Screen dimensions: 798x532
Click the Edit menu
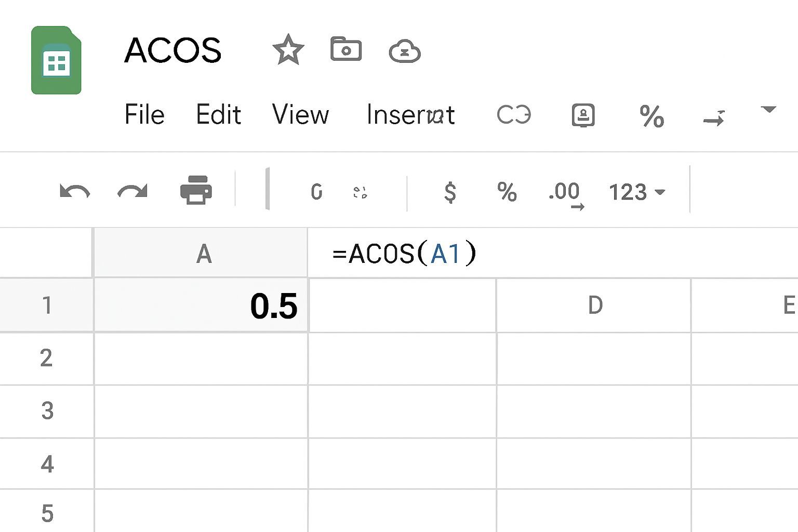[x=218, y=115]
